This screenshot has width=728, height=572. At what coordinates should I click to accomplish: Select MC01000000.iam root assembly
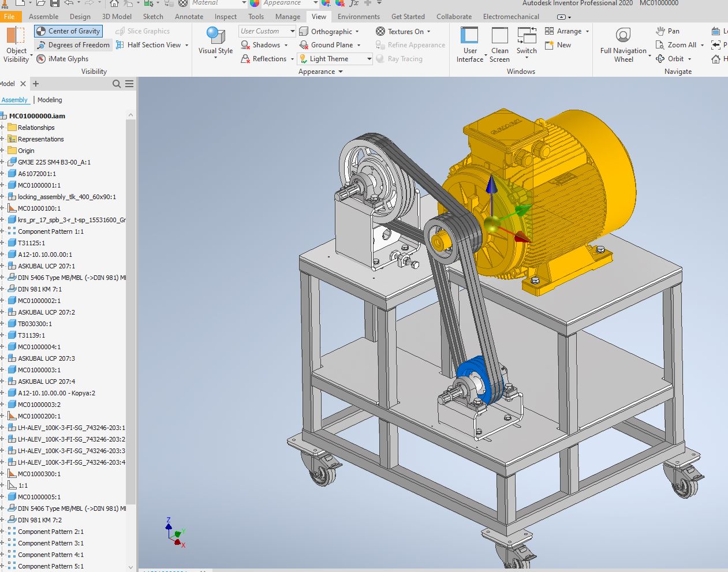pos(37,116)
